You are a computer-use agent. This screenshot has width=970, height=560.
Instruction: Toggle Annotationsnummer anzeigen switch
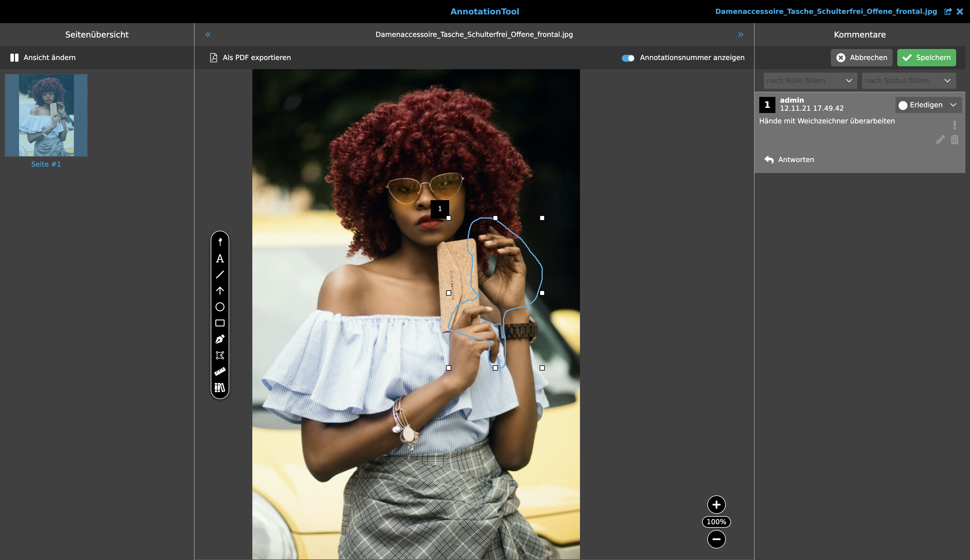(x=628, y=58)
